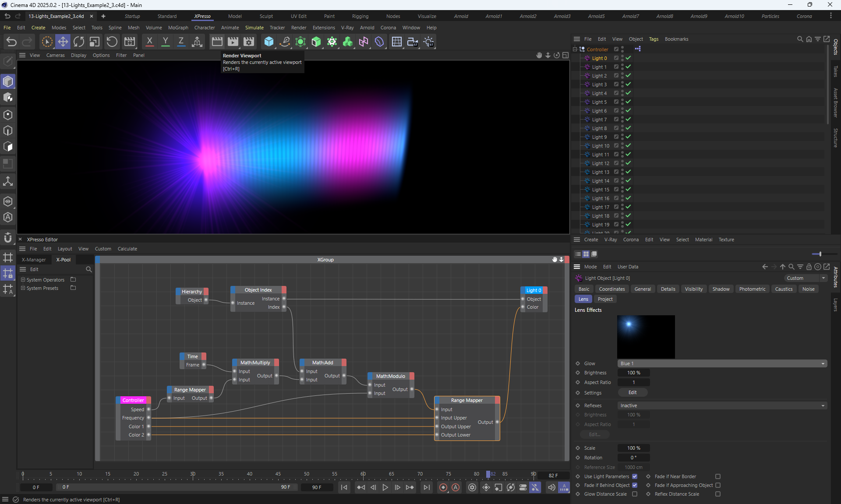
Task: Select the Move tool in toolbar
Action: coord(63,42)
